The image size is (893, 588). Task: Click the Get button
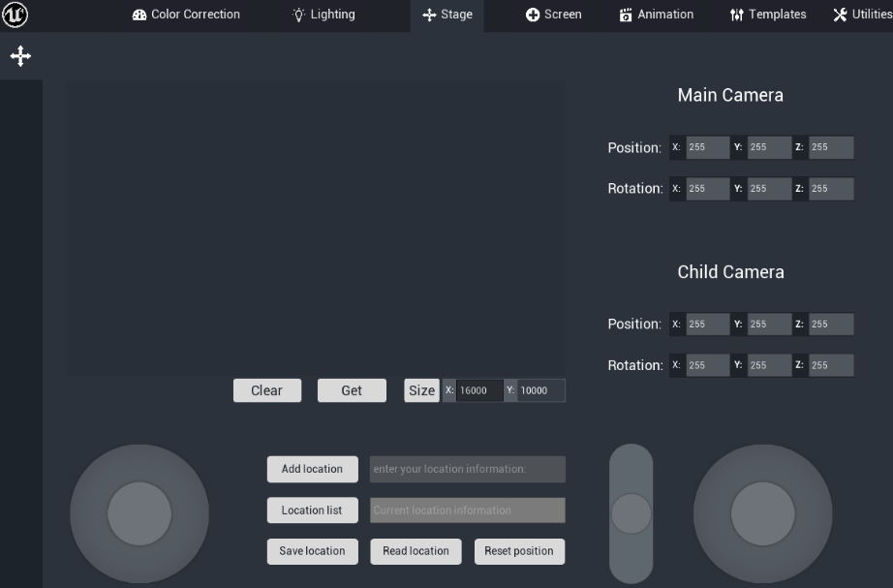tap(352, 390)
